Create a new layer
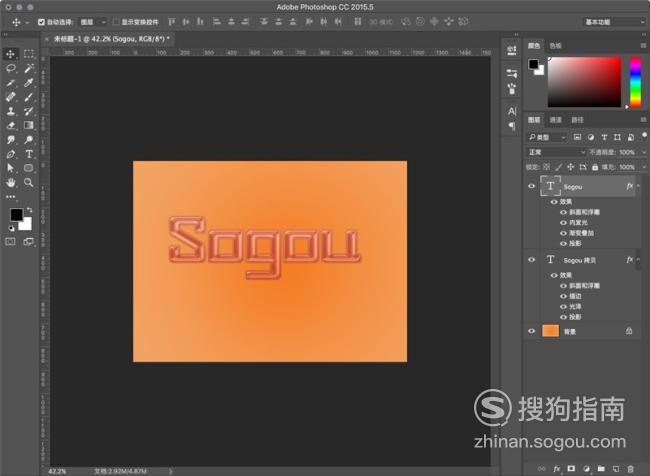Image resolution: width=650 pixels, height=476 pixels. click(616, 469)
